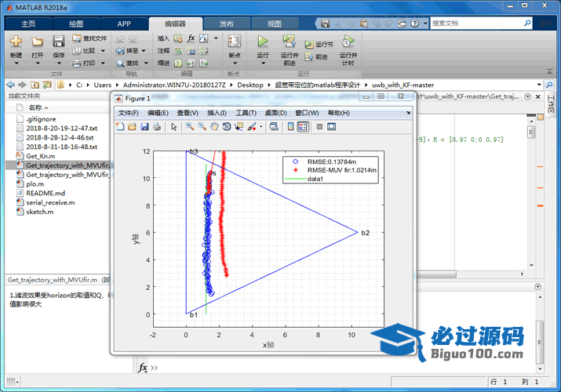The height and width of the screenshot is (392, 561).
Task: Click the Link Plot icon in Figure 1
Action: click(x=274, y=126)
